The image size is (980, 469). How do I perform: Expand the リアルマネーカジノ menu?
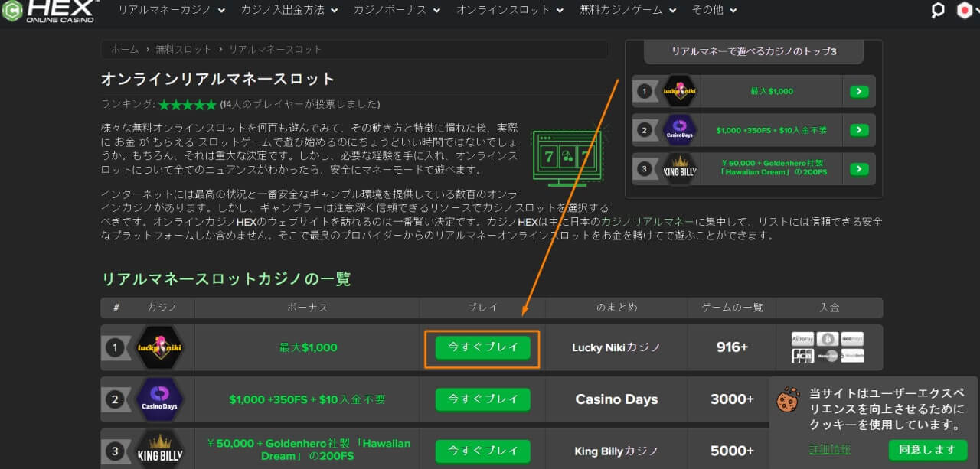point(171,11)
